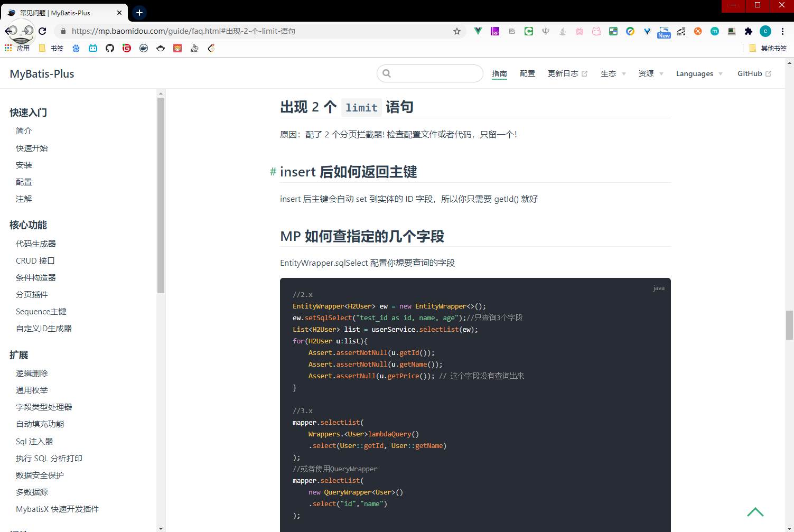Image resolution: width=794 pixels, height=532 pixels.
Task: Expand the 生态 dropdown in navbar
Action: tap(613, 74)
